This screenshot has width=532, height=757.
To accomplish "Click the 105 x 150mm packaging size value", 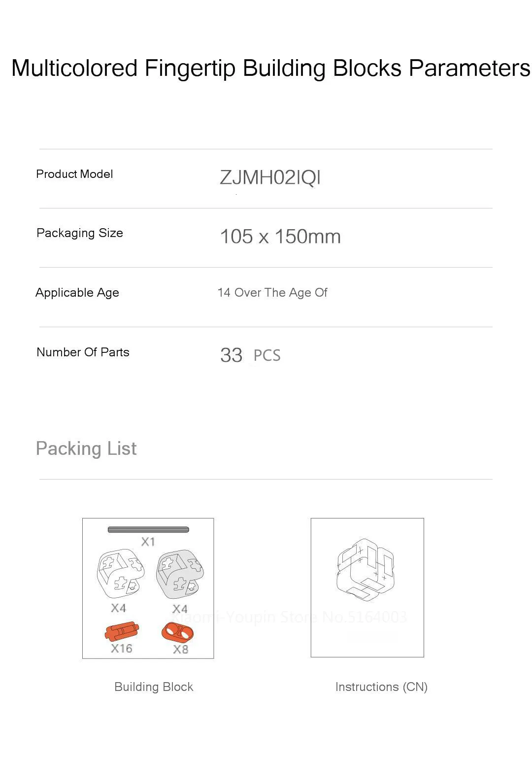I will [280, 237].
